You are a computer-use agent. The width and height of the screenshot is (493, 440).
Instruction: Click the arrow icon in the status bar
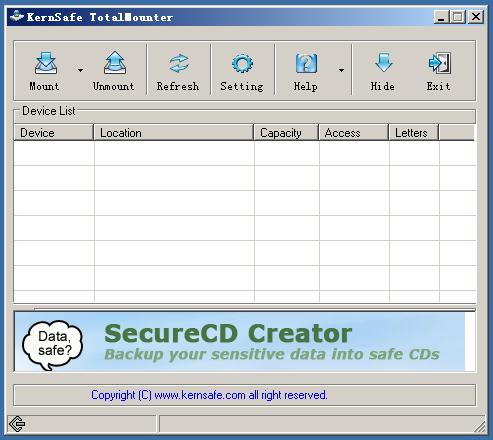[17, 424]
